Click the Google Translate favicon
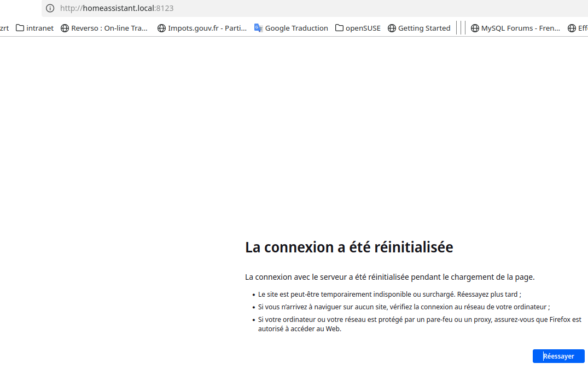This screenshot has height=392, width=588. coord(259,28)
